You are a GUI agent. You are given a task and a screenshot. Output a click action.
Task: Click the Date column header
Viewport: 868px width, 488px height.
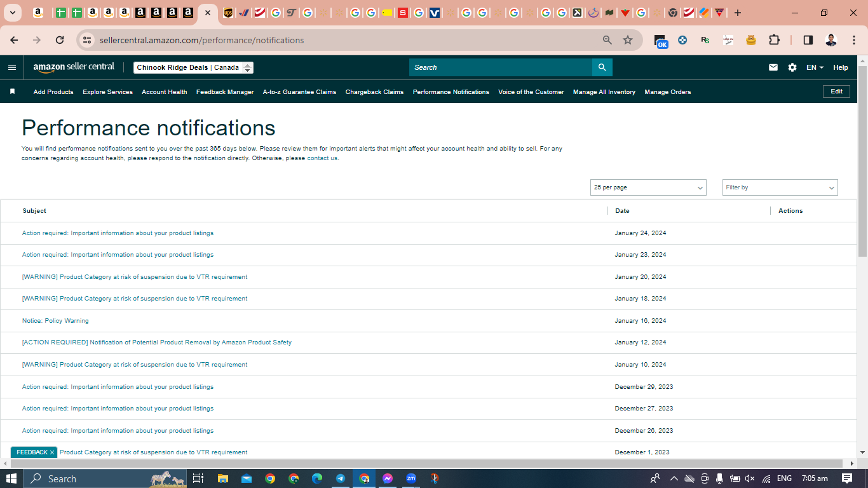(x=622, y=211)
